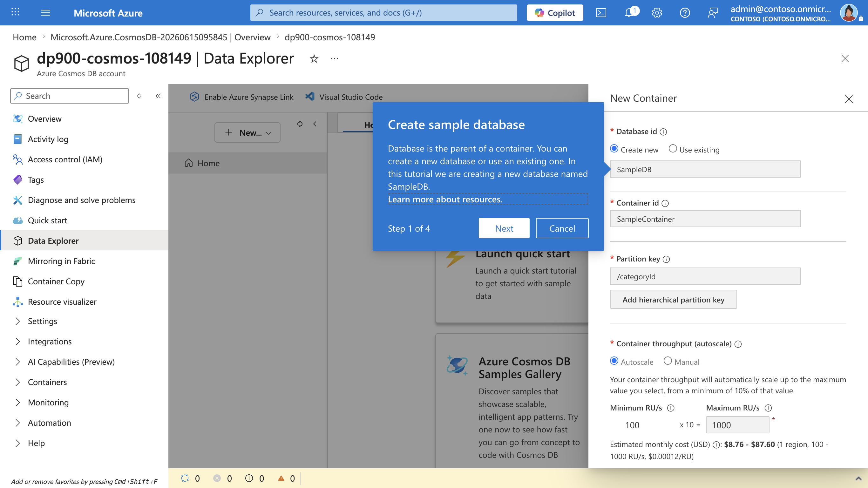
Task: Select the Use existing database radio
Action: click(x=673, y=149)
